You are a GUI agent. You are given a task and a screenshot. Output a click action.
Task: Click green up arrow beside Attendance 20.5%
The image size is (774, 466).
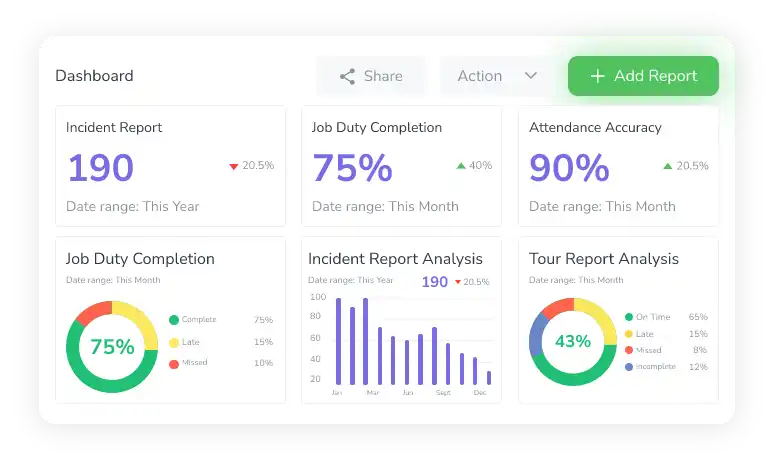(x=668, y=166)
